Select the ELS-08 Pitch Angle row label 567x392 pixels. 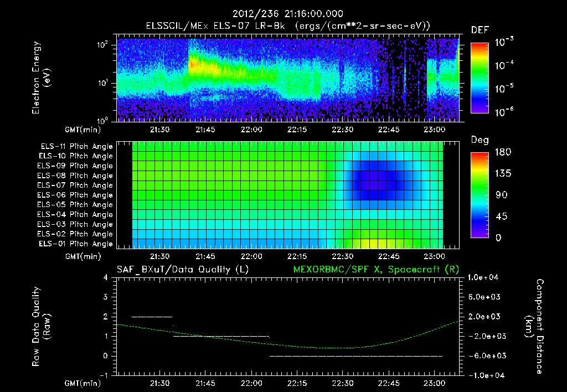75,176
